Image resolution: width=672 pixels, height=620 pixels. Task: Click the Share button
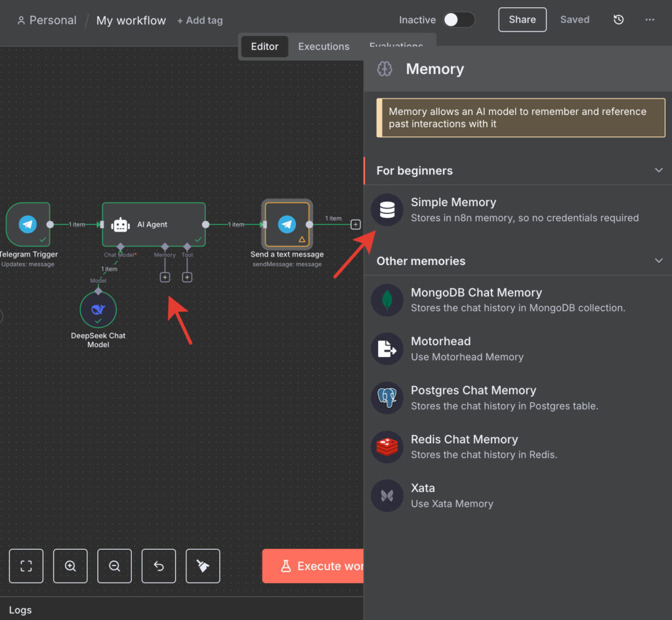tap(522, 20)
